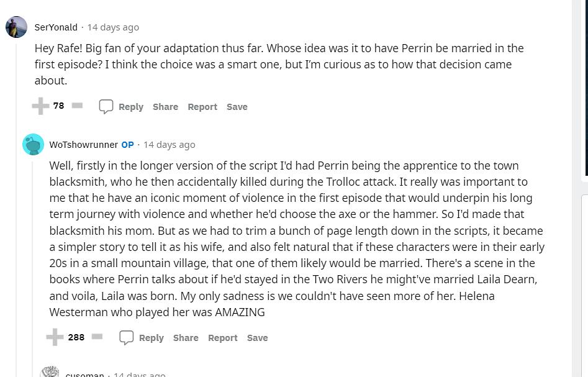Share SerYonald's comment
Image resolution: width=588 pixels, height=377 pixels.
(x=165, y=107)
